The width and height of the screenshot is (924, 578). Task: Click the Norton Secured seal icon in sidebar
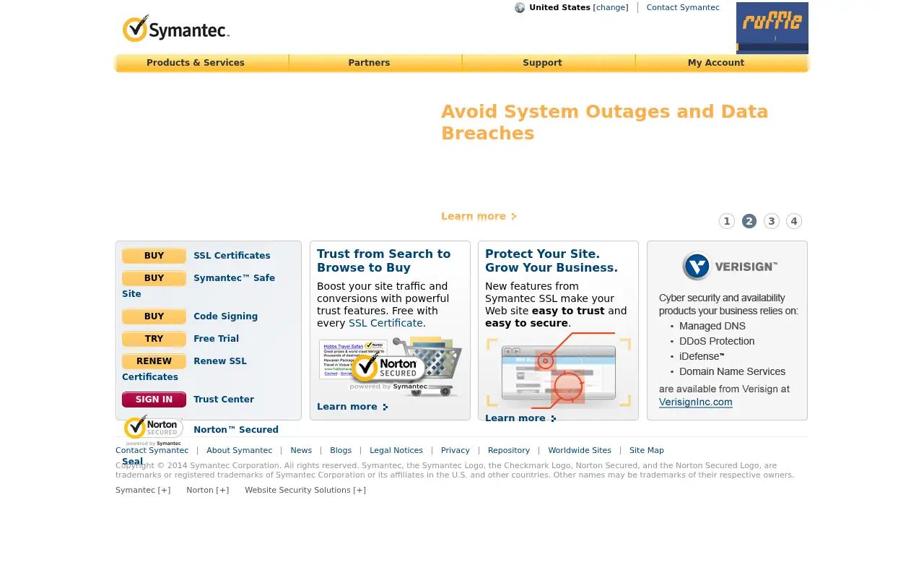point(153,430)
